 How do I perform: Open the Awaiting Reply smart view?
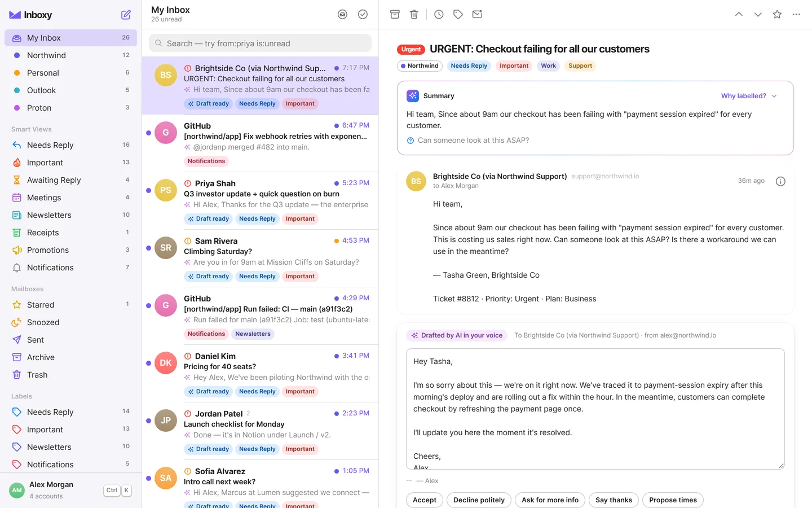70,180
